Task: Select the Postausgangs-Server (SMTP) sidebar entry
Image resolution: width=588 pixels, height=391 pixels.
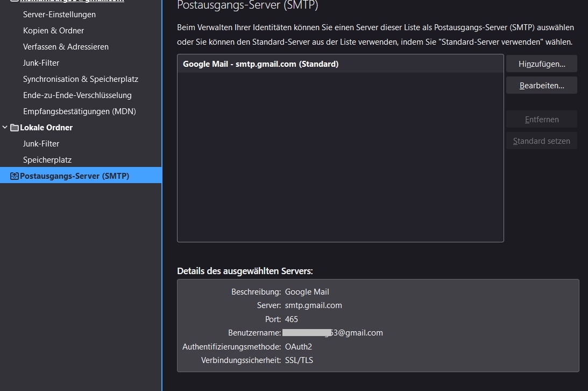Action: pyautogui.click(x=74, y=176)
